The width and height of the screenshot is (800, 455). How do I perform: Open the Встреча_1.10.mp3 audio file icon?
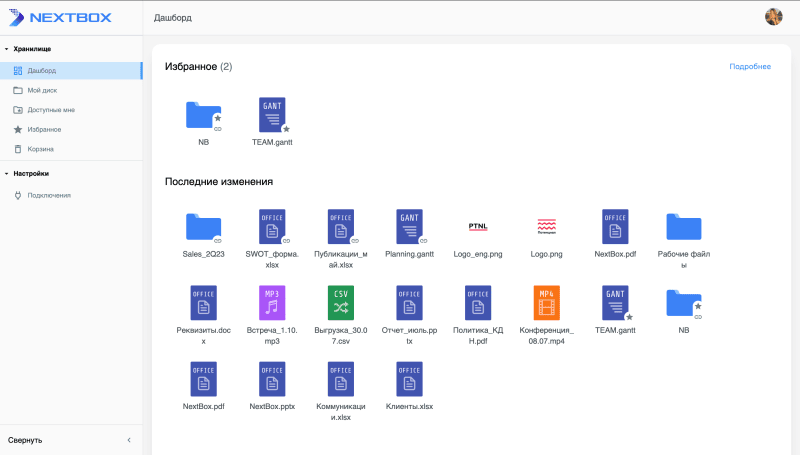pos(271,302)
